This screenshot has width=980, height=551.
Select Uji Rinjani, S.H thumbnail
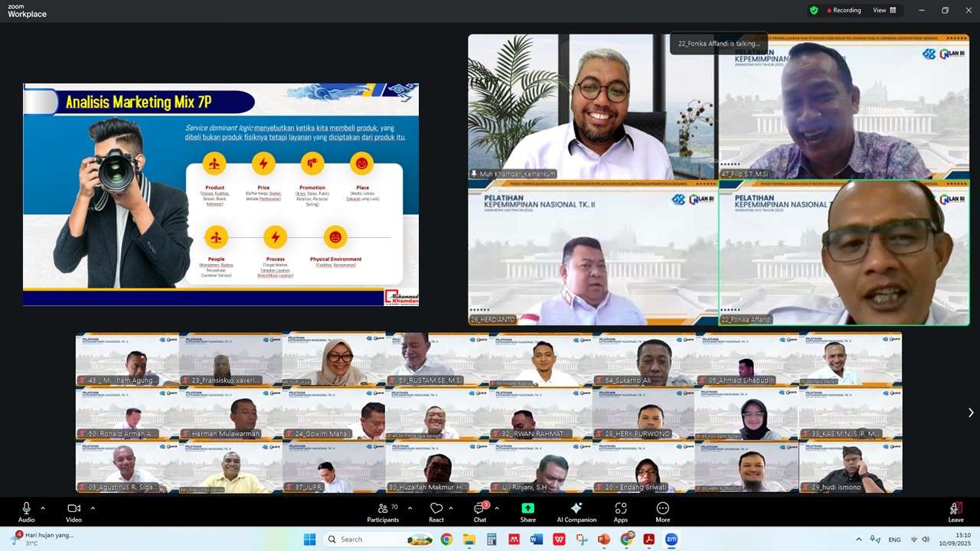540,467
